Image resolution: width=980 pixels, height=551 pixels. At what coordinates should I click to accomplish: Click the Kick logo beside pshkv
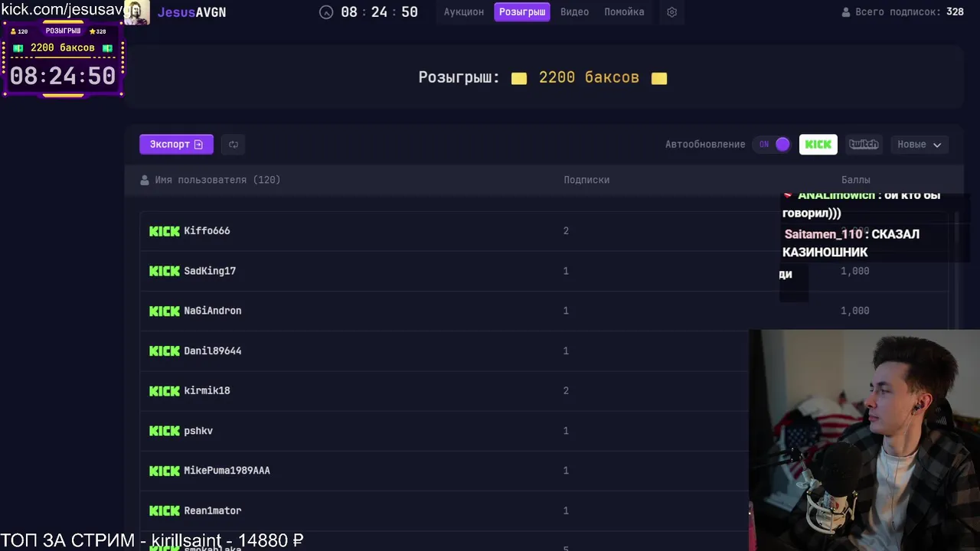pos(165,431)
